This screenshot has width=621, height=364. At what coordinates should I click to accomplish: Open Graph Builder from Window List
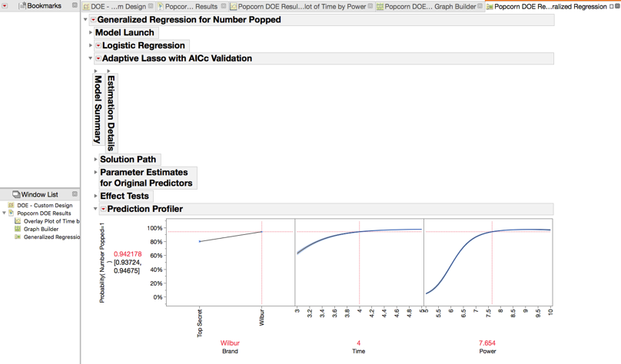click(41, 229)
